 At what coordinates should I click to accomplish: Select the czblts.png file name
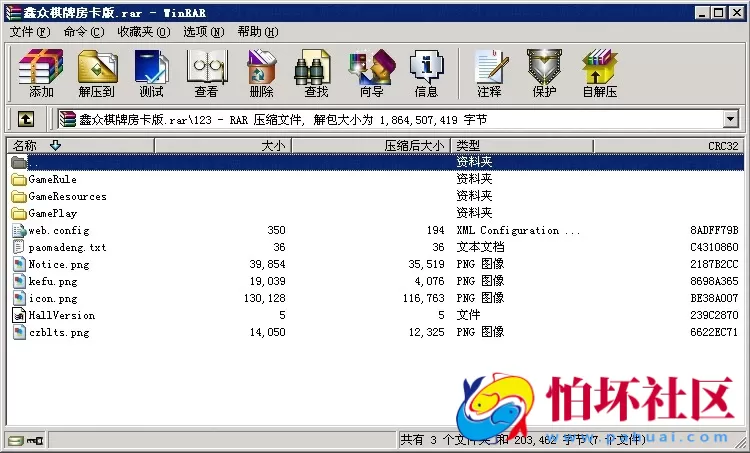click(59, 332)
